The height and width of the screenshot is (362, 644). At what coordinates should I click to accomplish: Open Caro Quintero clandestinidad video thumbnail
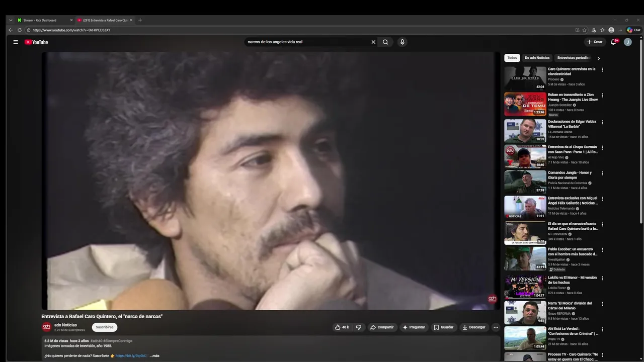click(525, 78)
